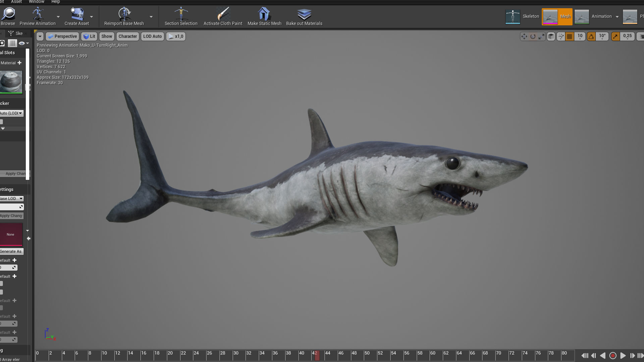Click Reimport Base Mesh icon
This screenshot has width=644, height=362.
coord(124,14)
